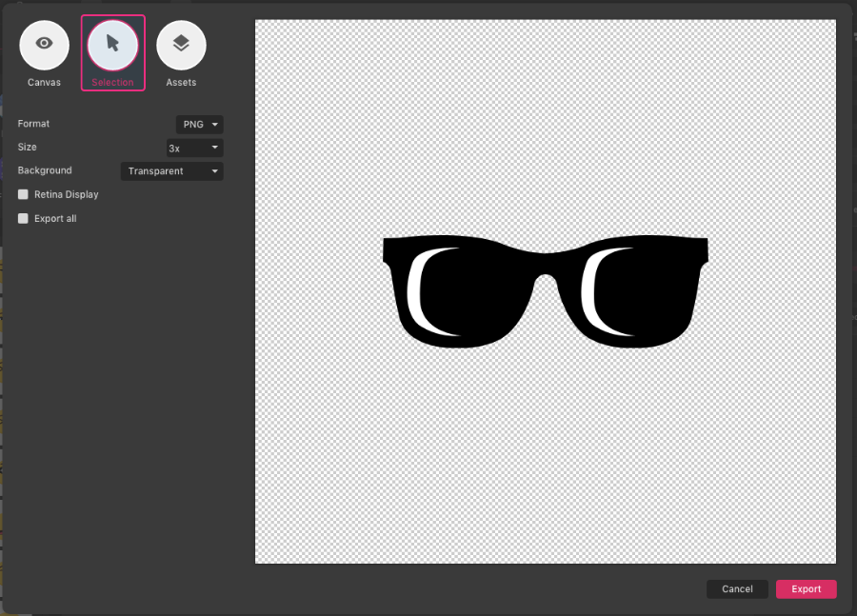Screen dimensions: 857x616
Task: Toggle the Export all checkbox
Action: (x=23, y=218)
